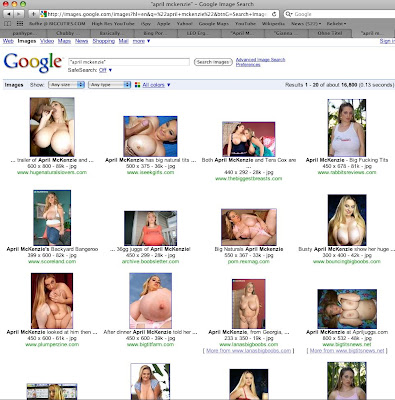395x400 pixels.
Task: Go back using the Safari back arrow
Action: [x=8, y=14]
